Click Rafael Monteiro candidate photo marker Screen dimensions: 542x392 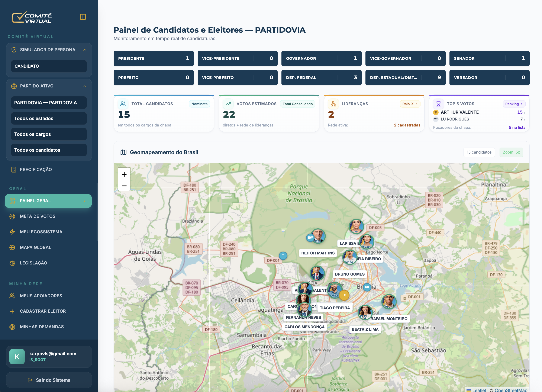pos(389,301)
